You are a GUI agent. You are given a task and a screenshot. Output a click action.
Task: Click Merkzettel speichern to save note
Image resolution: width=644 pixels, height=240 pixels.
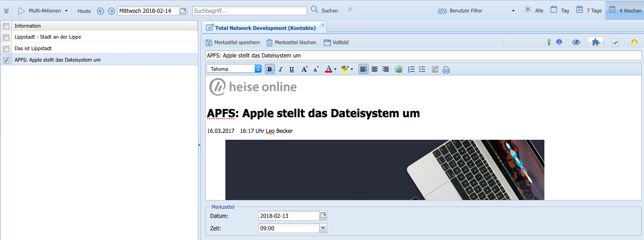pyautogui.click(x=233, y=42)
